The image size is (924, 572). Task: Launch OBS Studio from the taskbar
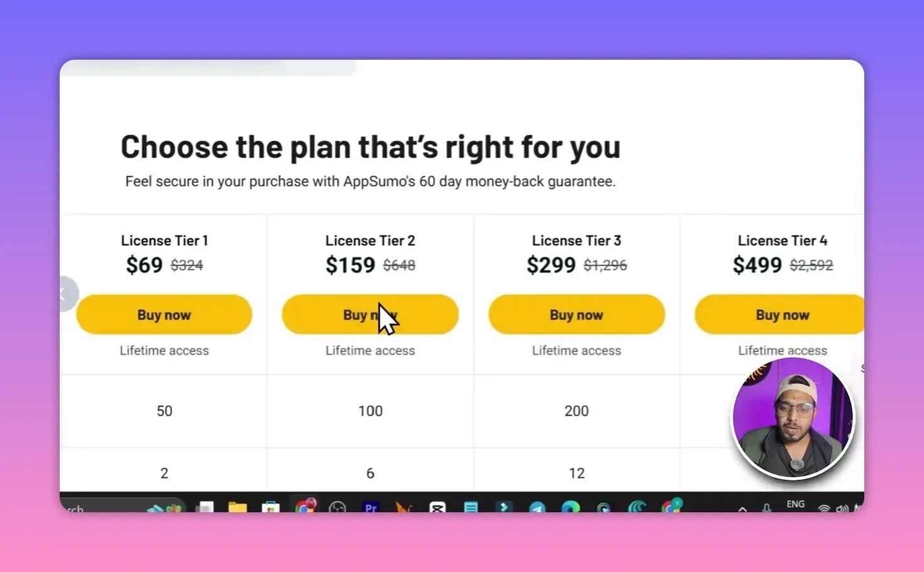pyautogui.click(x=338, y=507)
